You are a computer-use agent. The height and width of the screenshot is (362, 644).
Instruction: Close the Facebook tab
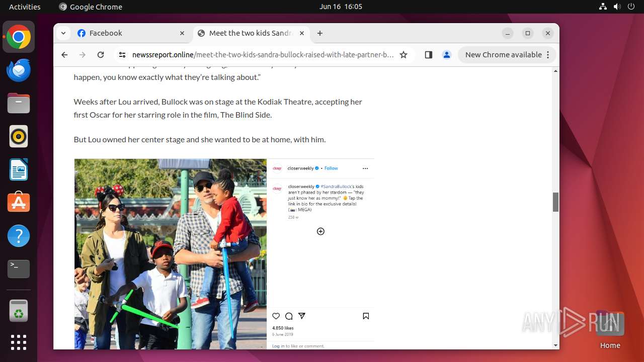click(182, 33)
